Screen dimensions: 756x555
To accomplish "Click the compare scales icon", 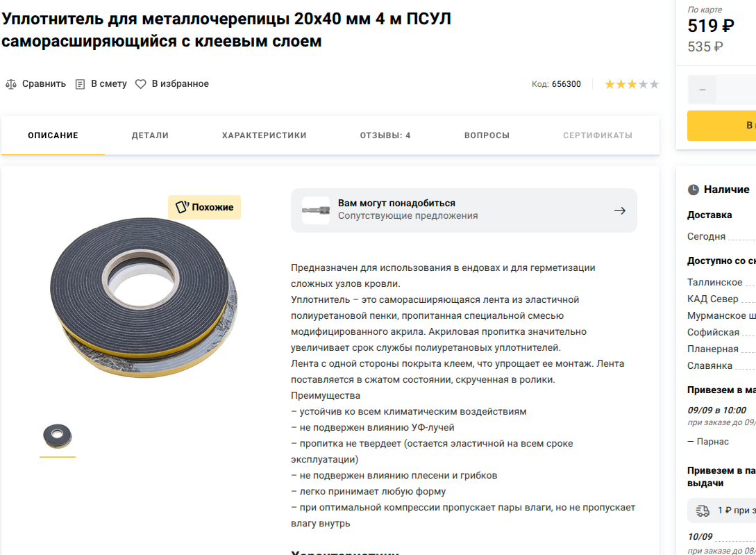I will coord(11,84).
